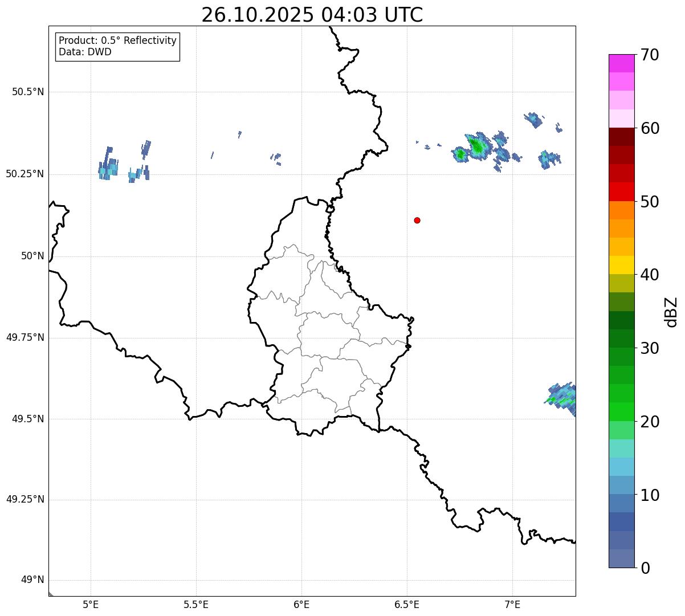The width and height of the screenshot is (685, 616).
Task: Click the title '26.10.2025 04:03 UTC'
Action: (x=312, y=15)
